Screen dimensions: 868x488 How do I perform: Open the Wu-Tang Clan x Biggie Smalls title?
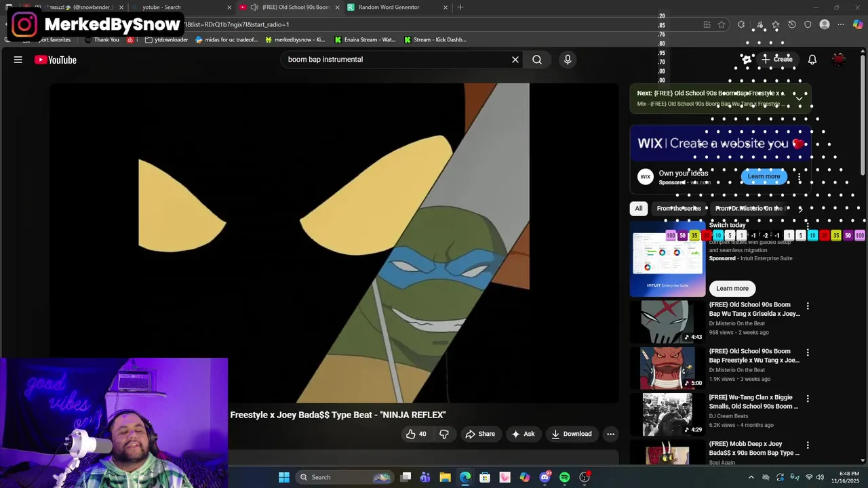click(753, 402)
